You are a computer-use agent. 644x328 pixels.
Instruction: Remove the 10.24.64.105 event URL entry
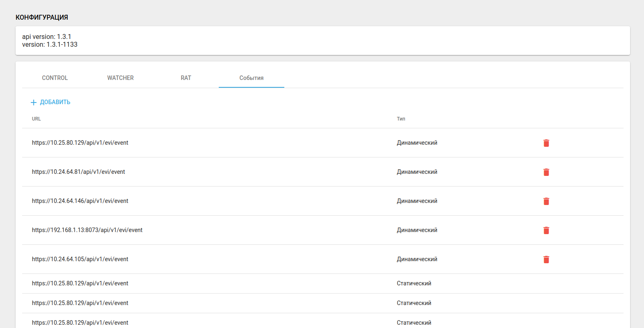[546, 260]
